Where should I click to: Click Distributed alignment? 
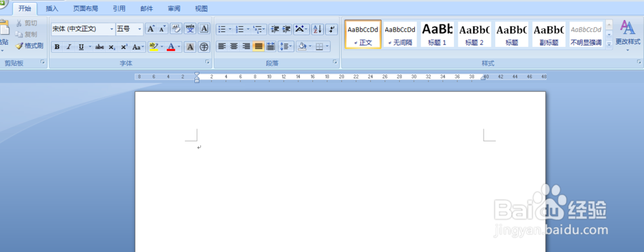pos(270,46)
